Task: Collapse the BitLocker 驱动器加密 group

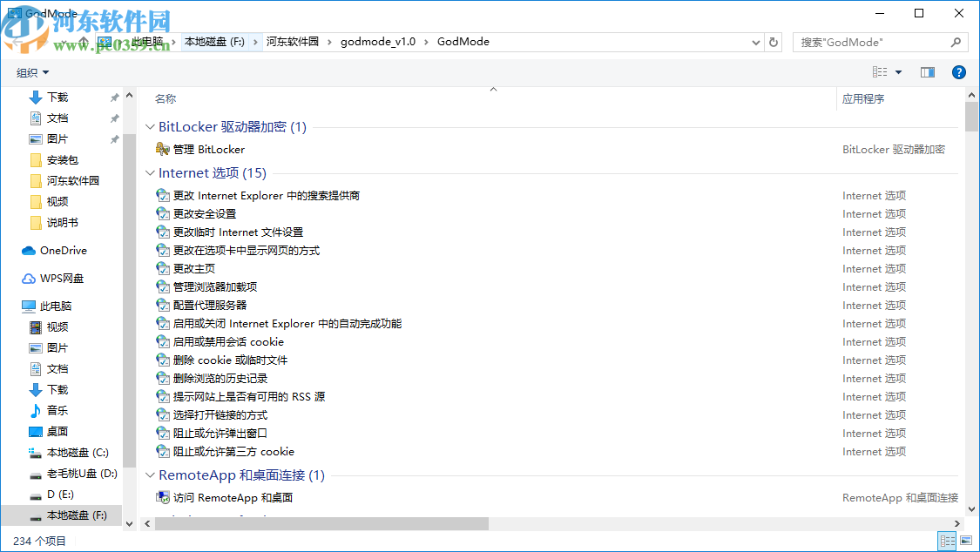Action: tap(150, 126)
